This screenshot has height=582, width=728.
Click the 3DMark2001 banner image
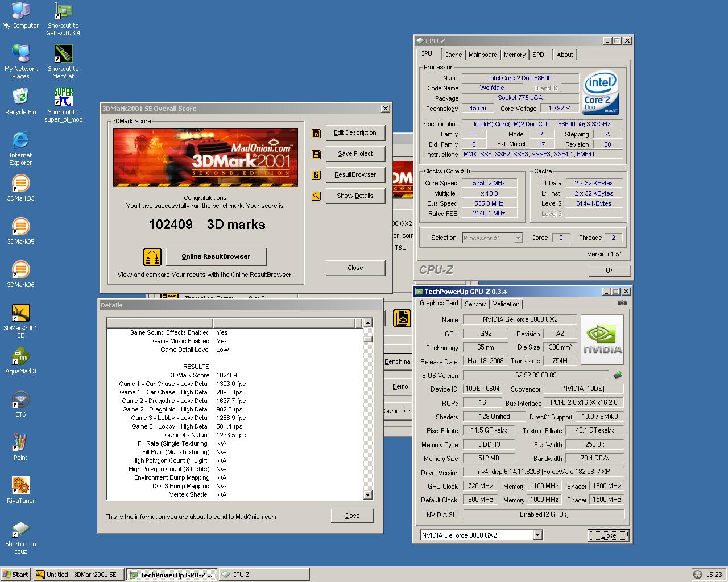[x=205, y=157]
